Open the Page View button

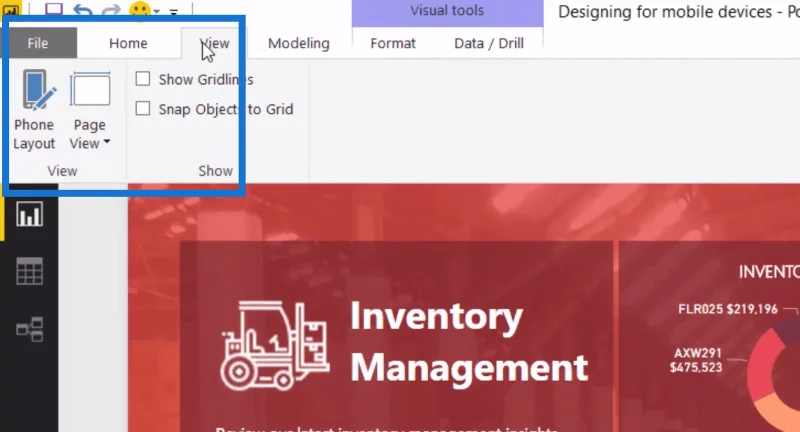click(90, 111)
